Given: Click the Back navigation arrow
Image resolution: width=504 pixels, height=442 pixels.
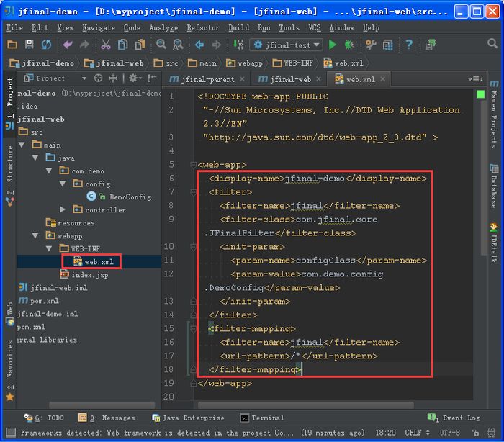Looking at the screenshot, I should point(199,45).
